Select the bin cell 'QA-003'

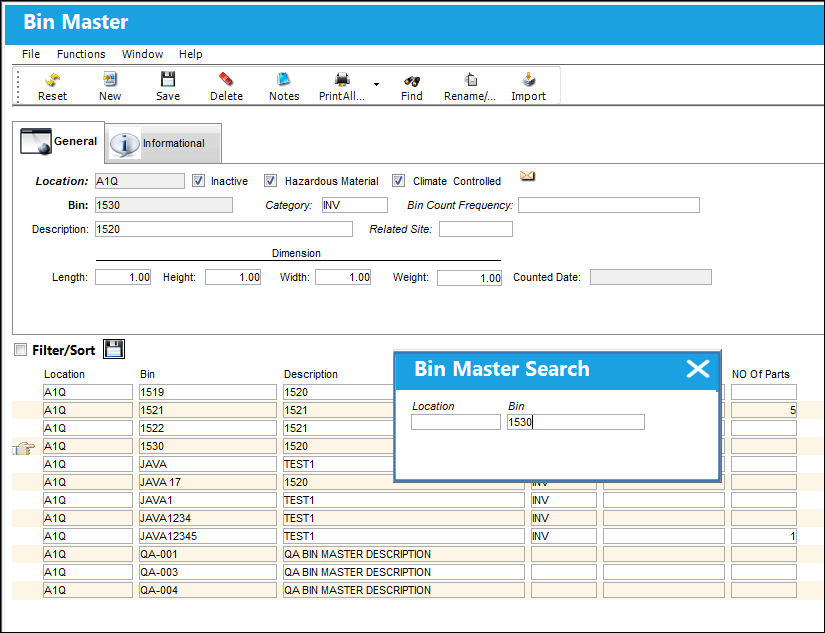click(208, 572)
